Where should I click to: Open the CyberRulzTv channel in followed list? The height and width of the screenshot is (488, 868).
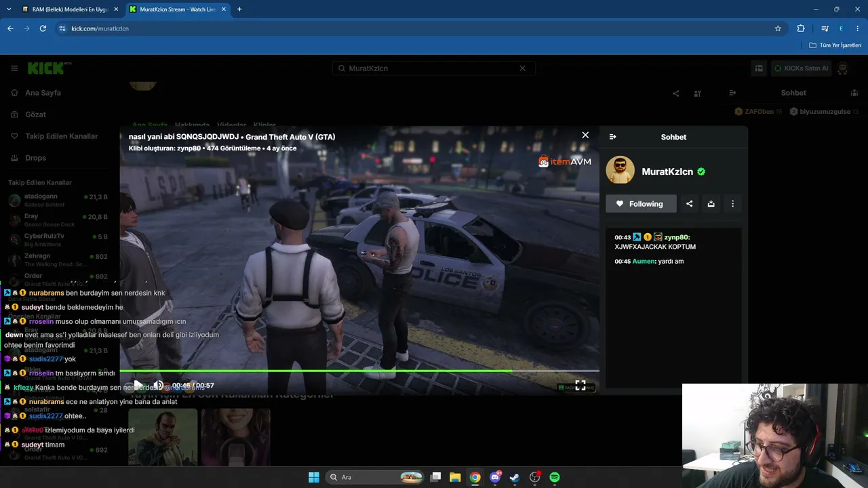click(x=58, y=239)
